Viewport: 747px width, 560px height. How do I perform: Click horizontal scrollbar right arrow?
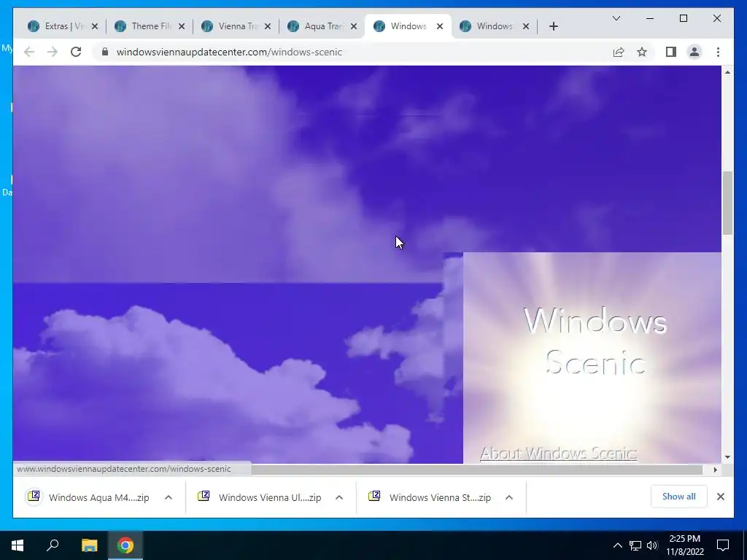point(715,470)
